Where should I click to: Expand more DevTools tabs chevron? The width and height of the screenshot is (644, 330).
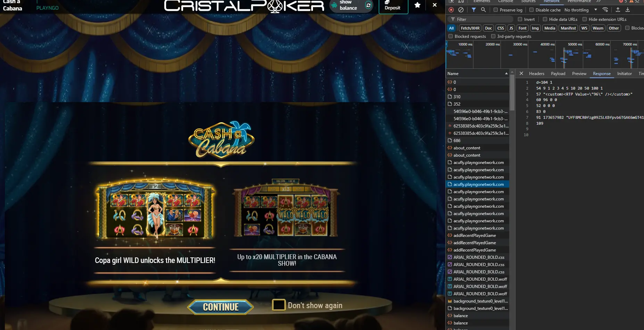(x=598, y=1)
